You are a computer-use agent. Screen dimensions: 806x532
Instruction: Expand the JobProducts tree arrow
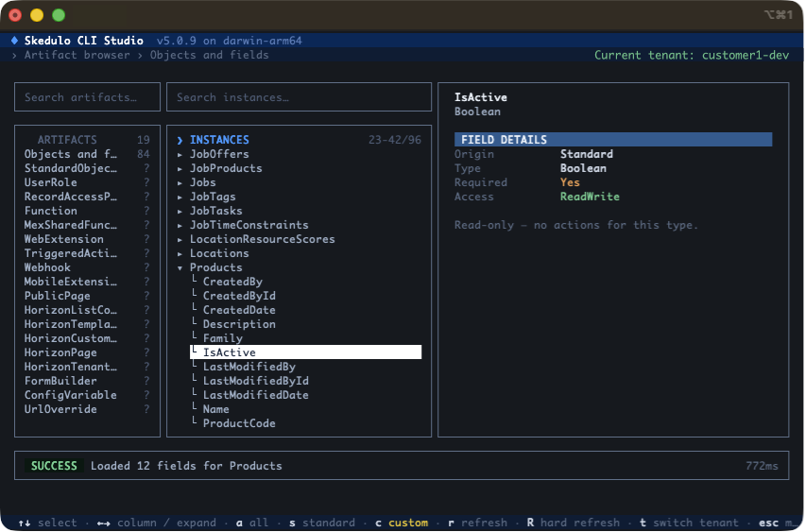pyautogui.click(x=180, y=168)
